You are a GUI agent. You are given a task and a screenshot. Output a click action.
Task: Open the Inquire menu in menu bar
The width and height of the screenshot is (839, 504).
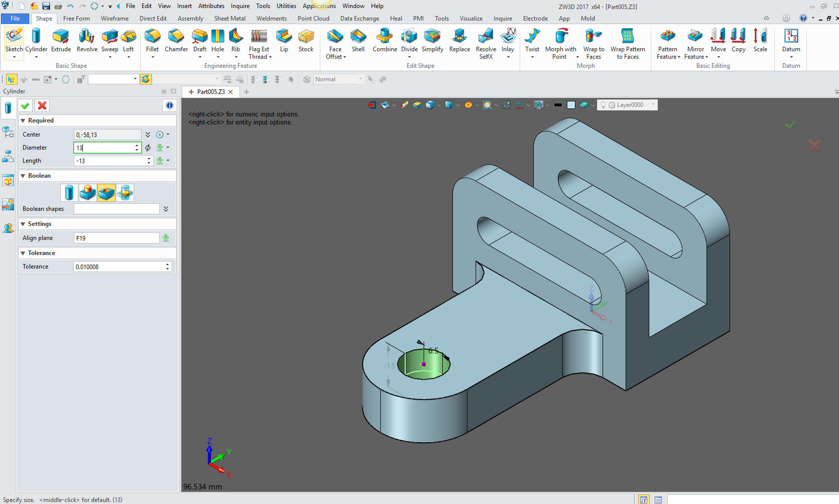tap(240, 6)
